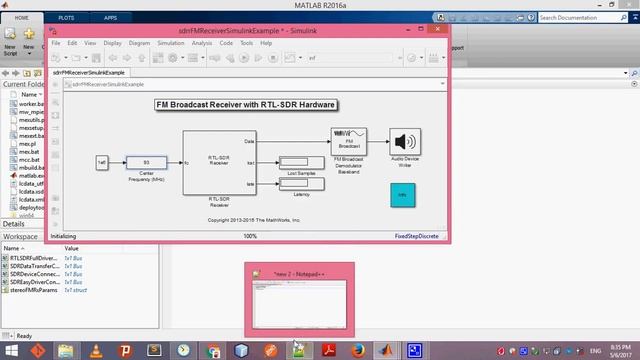Open Adobe Reader from the taskbar

pos(329,351)
